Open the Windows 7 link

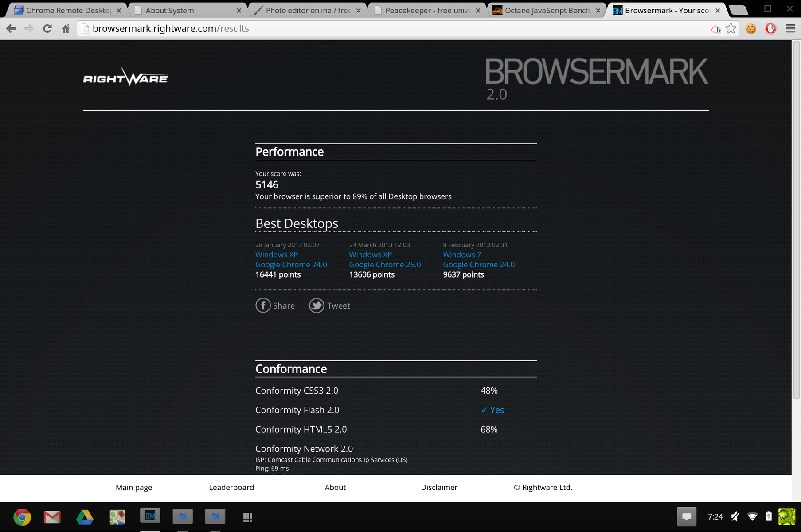(462, 254)
